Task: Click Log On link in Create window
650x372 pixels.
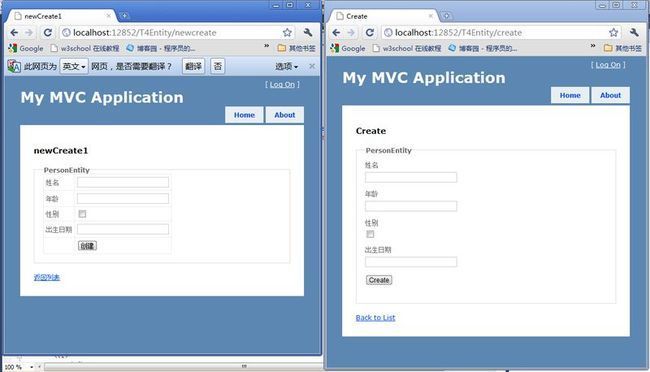Action: click(608, 65)
